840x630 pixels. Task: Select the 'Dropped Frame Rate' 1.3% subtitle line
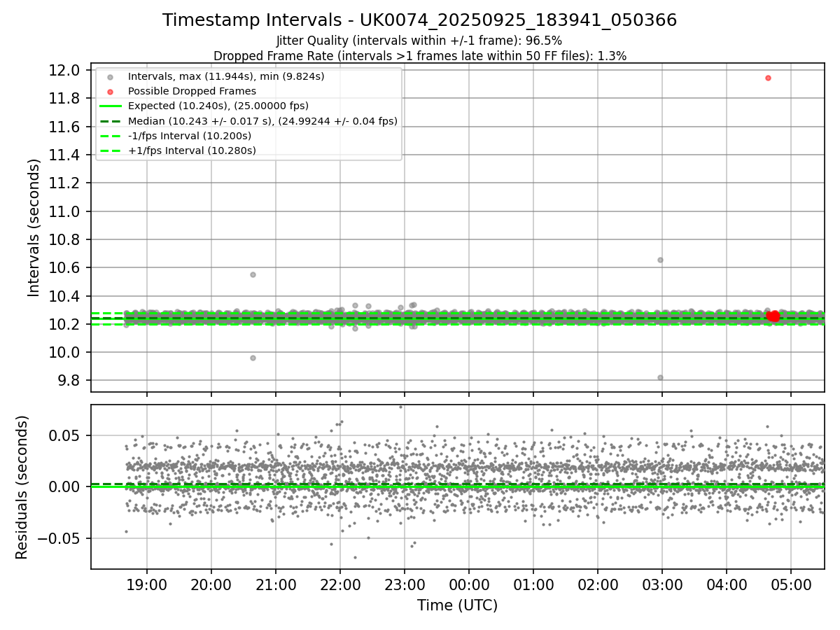419,55
